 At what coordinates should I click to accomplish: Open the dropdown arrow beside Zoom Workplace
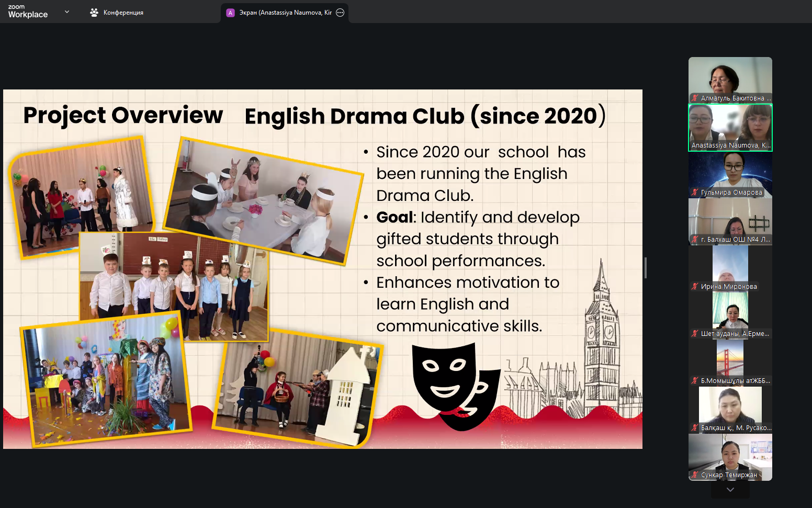pyautogui.click(x=67, y=12)
